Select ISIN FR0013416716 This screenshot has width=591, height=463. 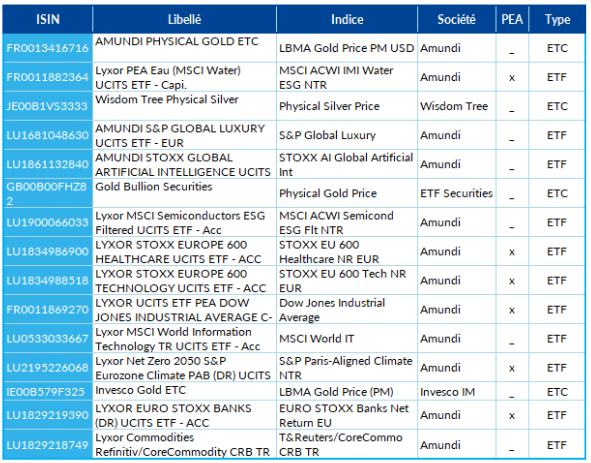[47, 48]
